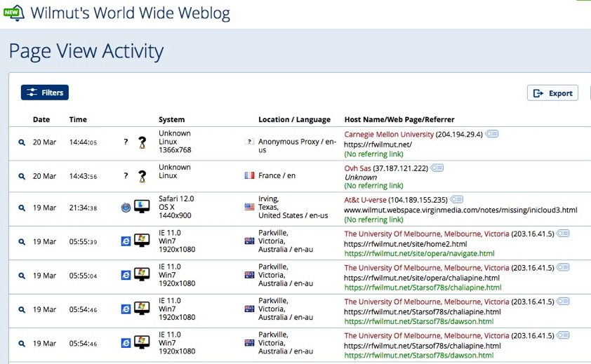Click the Wilmut's World Wide Weblog title
This screenshot has width=591, height=364.
131,13
